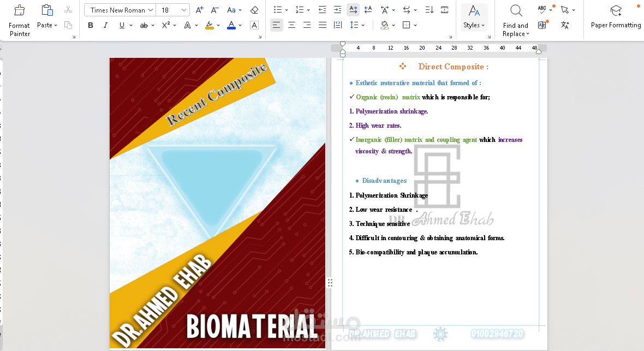Click the Change Case Aa icon
This screenshot has height=351, width=644.
[x=231, y=10]
